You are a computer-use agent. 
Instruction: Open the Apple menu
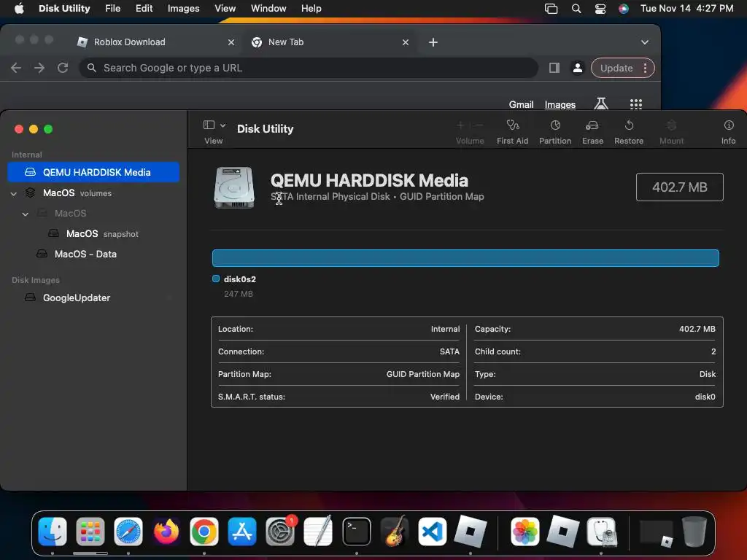tap(19, 9)
